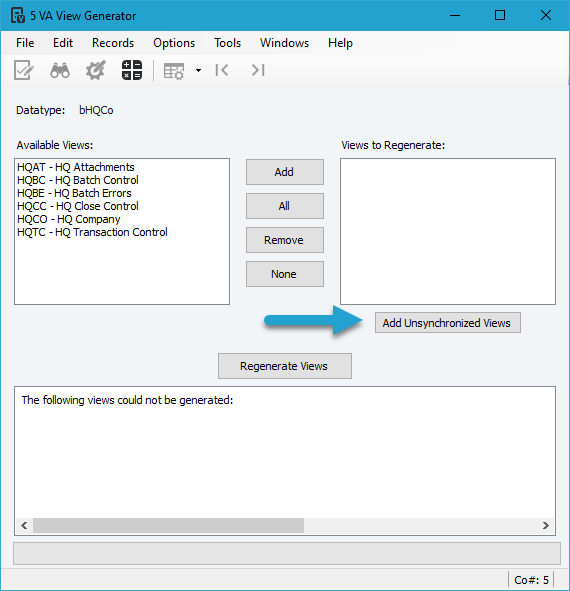Jump to last record icon
Image resolution: width=570 pixels, height=591 pixels.
tap(258, 70)
